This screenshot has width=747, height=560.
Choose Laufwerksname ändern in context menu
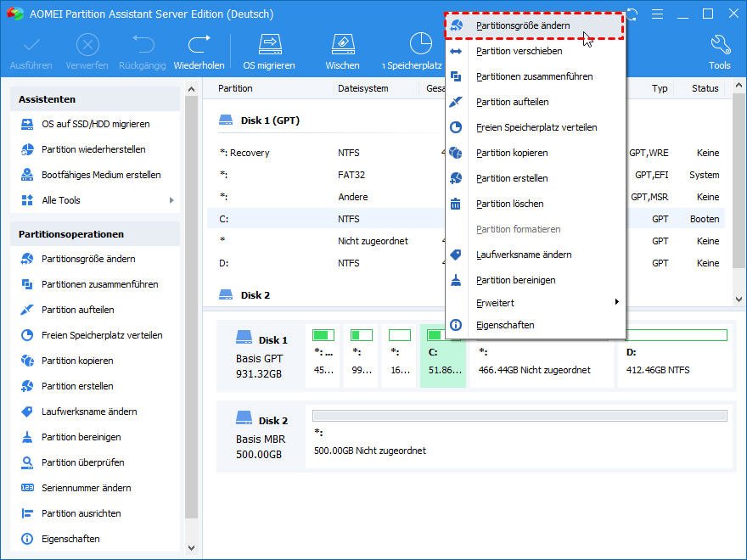[536, 255]
